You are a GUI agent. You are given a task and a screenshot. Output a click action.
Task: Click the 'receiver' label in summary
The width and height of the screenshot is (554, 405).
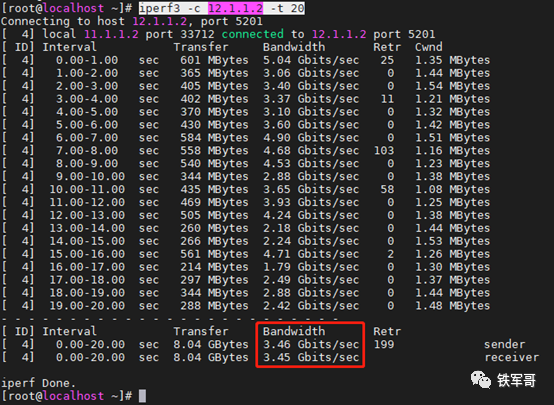point(512,357)
